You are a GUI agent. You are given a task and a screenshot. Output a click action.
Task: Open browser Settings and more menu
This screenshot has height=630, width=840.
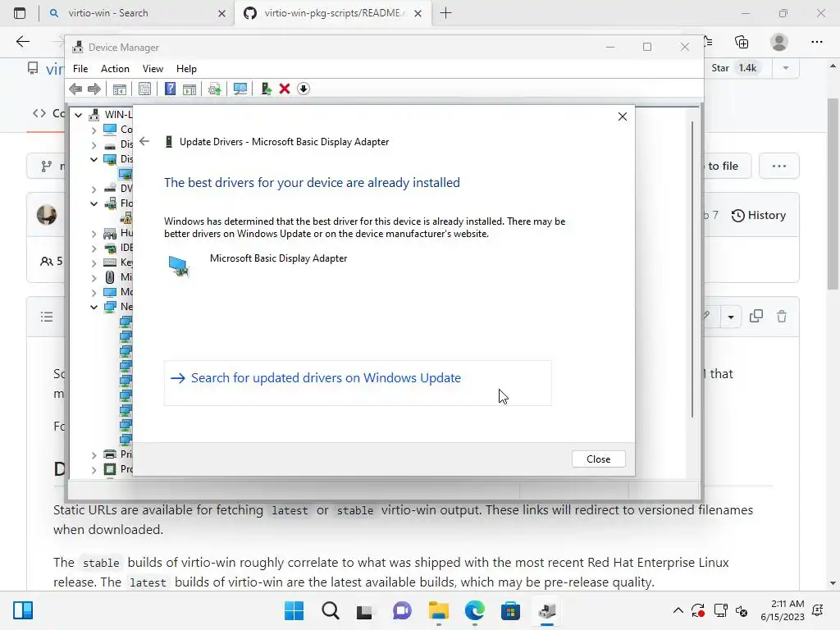point(816,42)
